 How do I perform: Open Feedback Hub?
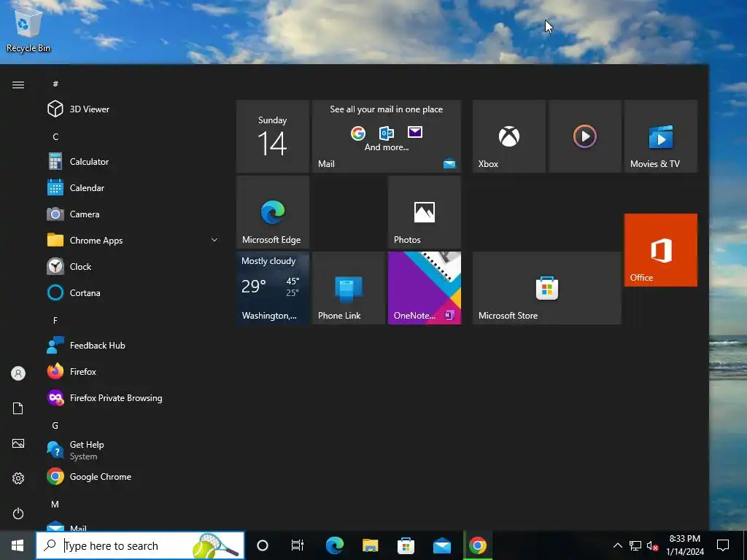tap(133, 345)
